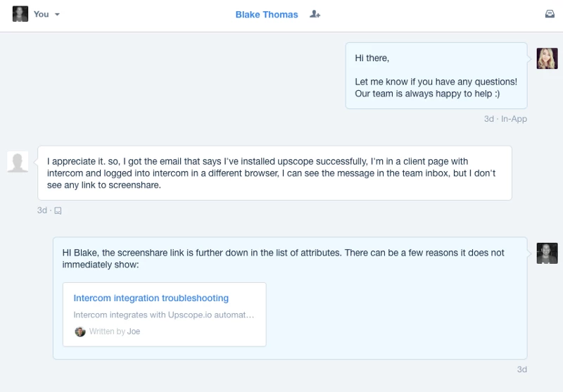Expand the dropdown arrow next to You

57,15
